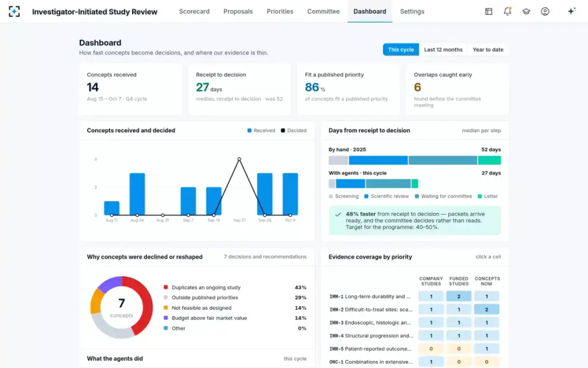This screenshot has height=368, width=588.
Task: Click the teal Other legend marker
Action: coord(166,328)
